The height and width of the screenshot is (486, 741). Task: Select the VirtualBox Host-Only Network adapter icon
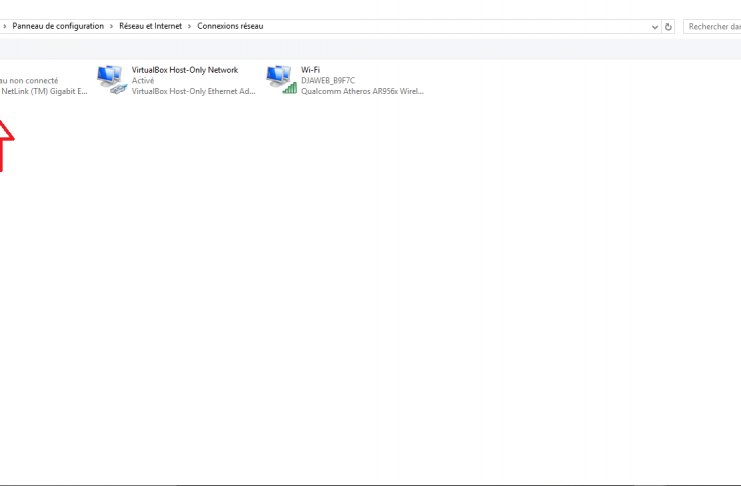pos(112,80)
